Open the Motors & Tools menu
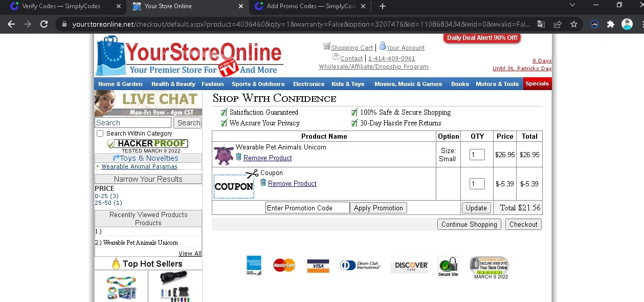644x302 pixels. [497, 84]
